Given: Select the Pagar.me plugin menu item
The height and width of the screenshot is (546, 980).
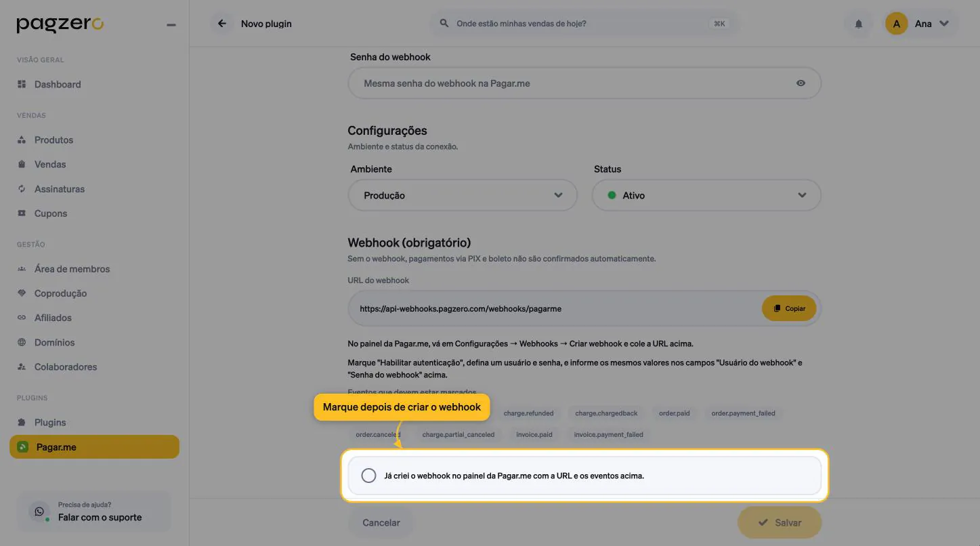Looking at the screenshot, I should pos(94,447).
